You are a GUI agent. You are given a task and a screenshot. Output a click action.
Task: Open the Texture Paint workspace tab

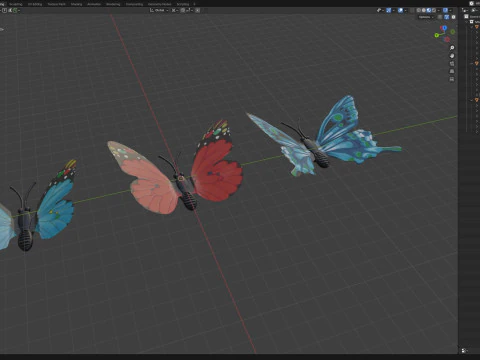point(56,4)
